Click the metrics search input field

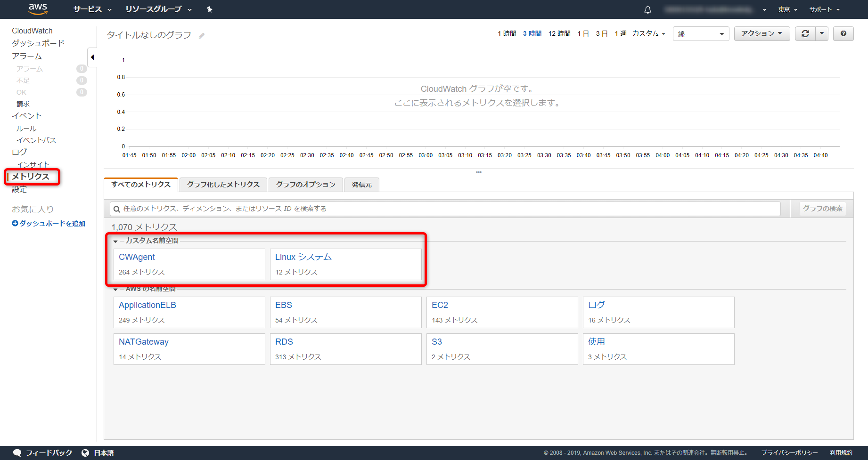(445, 209)
